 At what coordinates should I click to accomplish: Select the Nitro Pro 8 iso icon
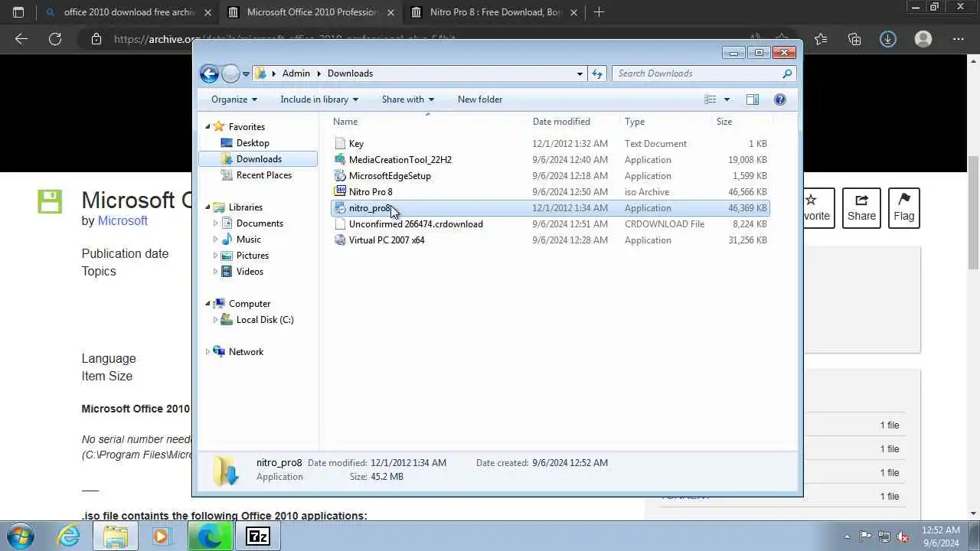tap(341, 192)
